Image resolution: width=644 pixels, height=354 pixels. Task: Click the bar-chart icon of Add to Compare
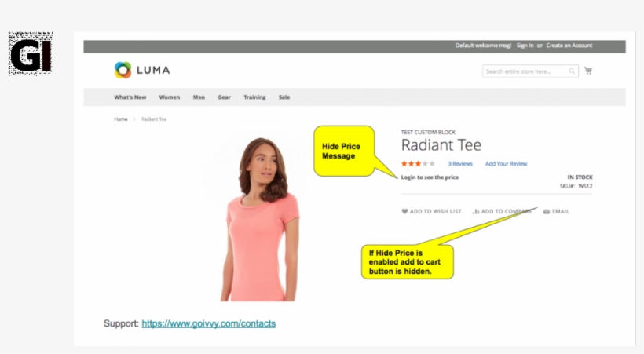476,211
